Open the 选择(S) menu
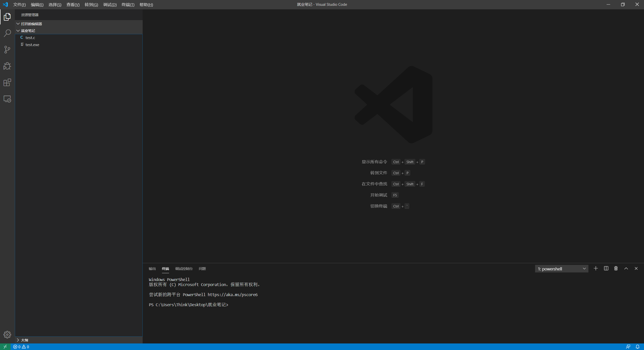The width and height of the screenshot is (644, 350). click(55, 5)
